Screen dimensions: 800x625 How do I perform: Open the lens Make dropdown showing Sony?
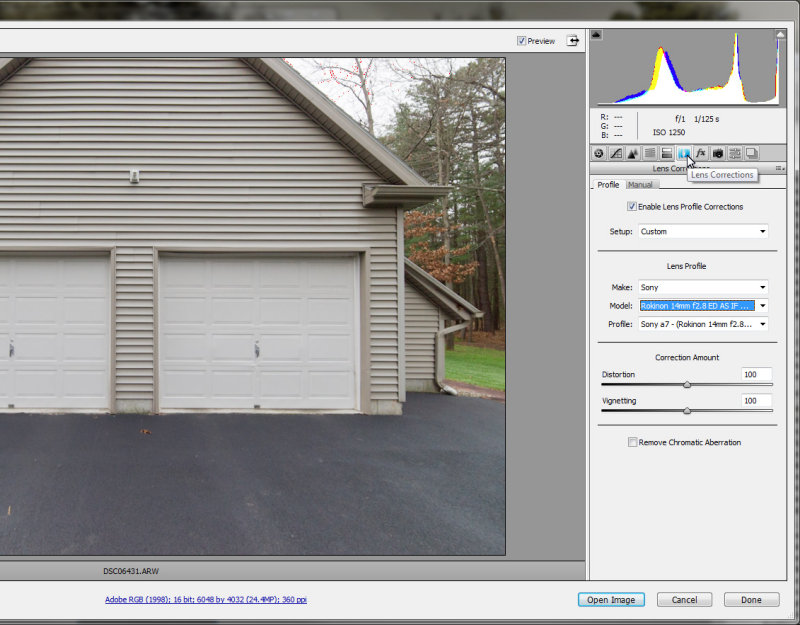703,287
